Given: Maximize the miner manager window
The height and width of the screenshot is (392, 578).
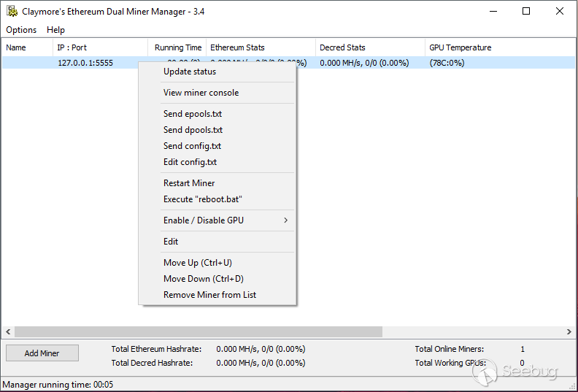Looking at the screenshot, I should (526, 12).
